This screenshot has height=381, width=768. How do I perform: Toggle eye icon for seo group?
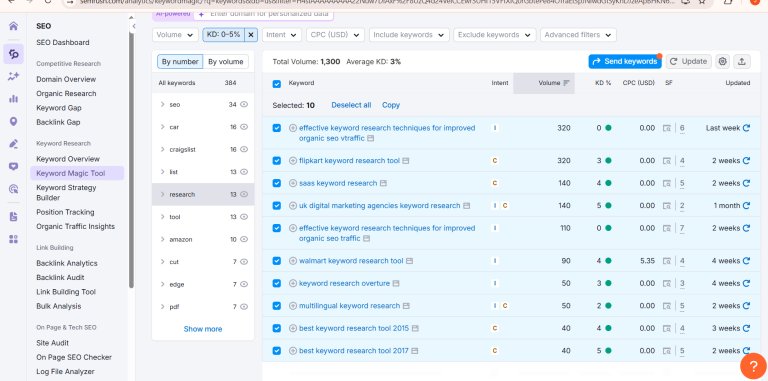click(x=244, y=104)
